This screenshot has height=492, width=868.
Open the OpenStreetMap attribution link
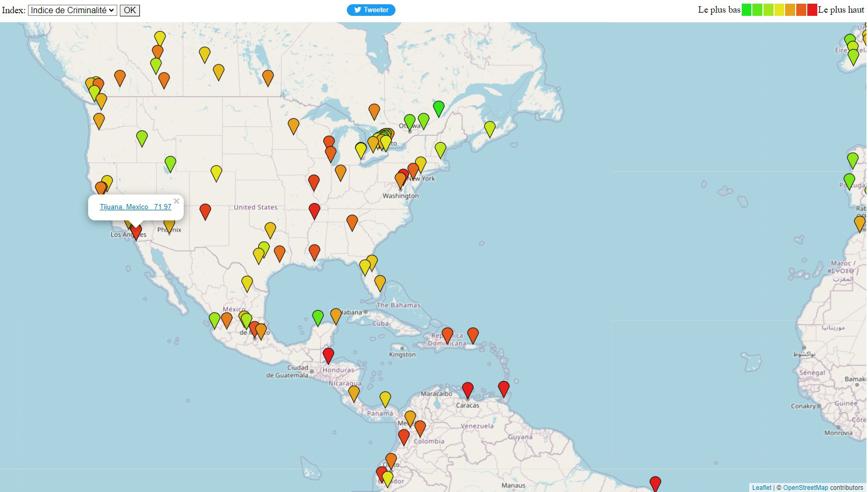coord(805,487)
